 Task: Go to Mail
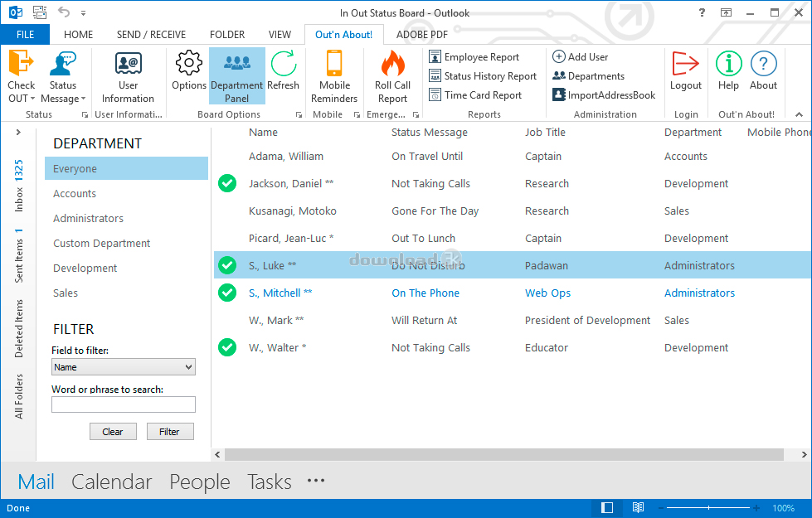36,482
